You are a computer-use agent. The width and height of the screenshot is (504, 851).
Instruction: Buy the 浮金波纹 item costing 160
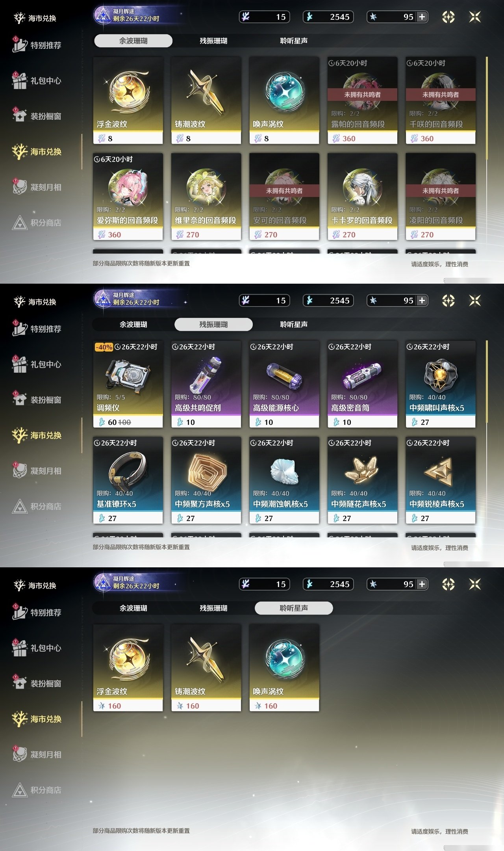click(x=128, y=668)
